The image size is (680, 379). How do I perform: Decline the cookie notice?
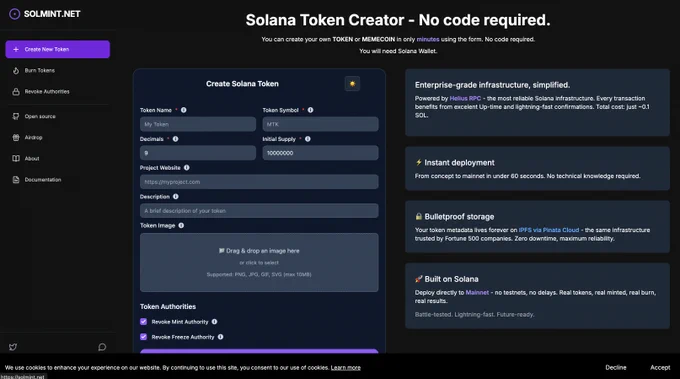[616, 367]
